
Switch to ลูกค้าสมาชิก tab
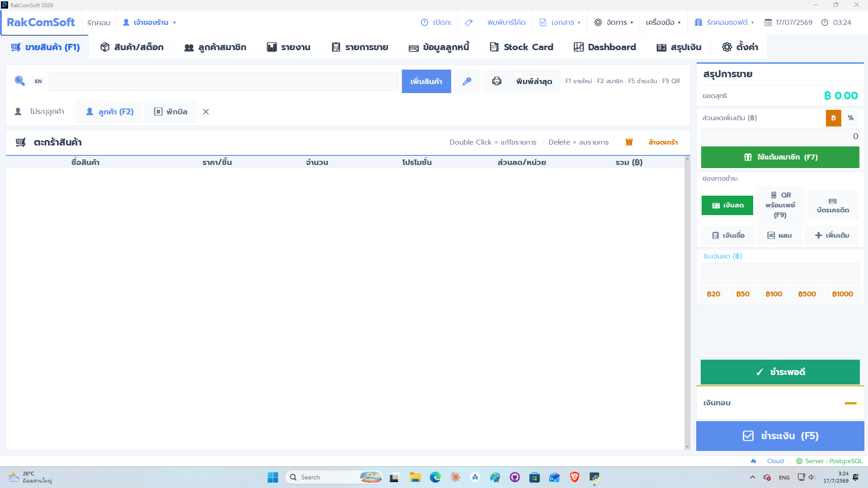tap(215, 47)
